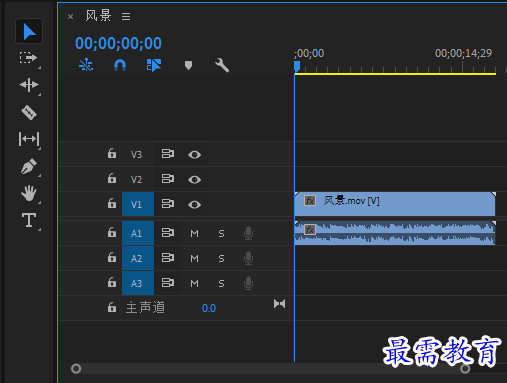The image size is (507, 383).
Task: Toggle sync lock on V1 track
Action: [168, 204]
